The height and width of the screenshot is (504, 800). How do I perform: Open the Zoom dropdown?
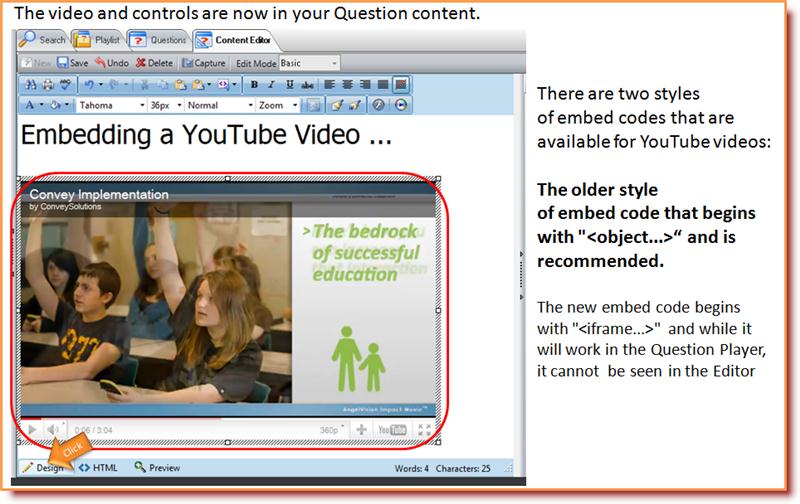(278, 105)
